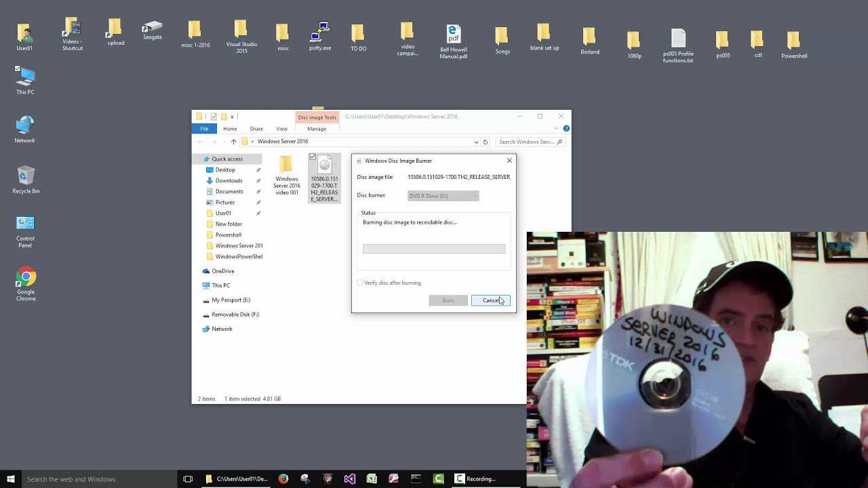Open Explorer Help question-mark icon

click(566, 129)
